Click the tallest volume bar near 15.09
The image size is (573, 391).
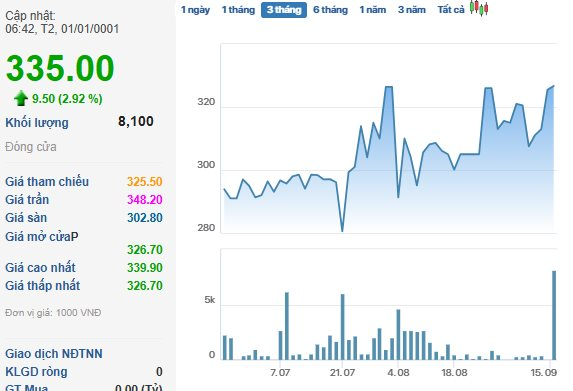point(554,315)
